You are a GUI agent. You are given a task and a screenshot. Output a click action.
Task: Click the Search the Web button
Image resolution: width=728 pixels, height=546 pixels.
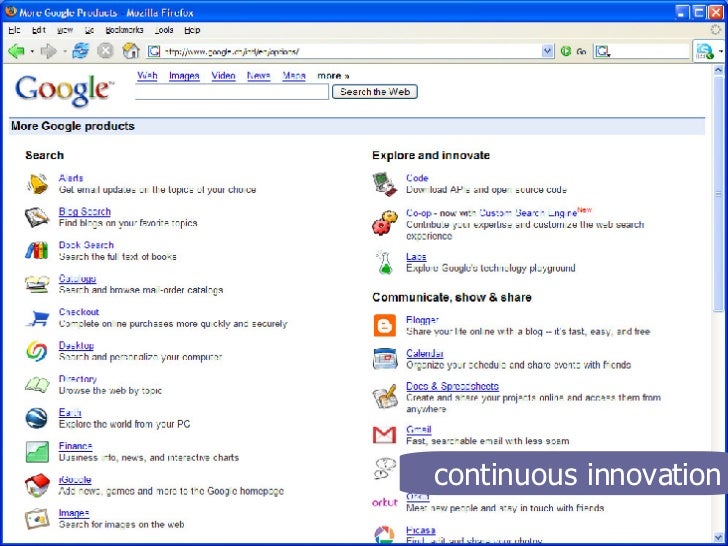[375, 91]
